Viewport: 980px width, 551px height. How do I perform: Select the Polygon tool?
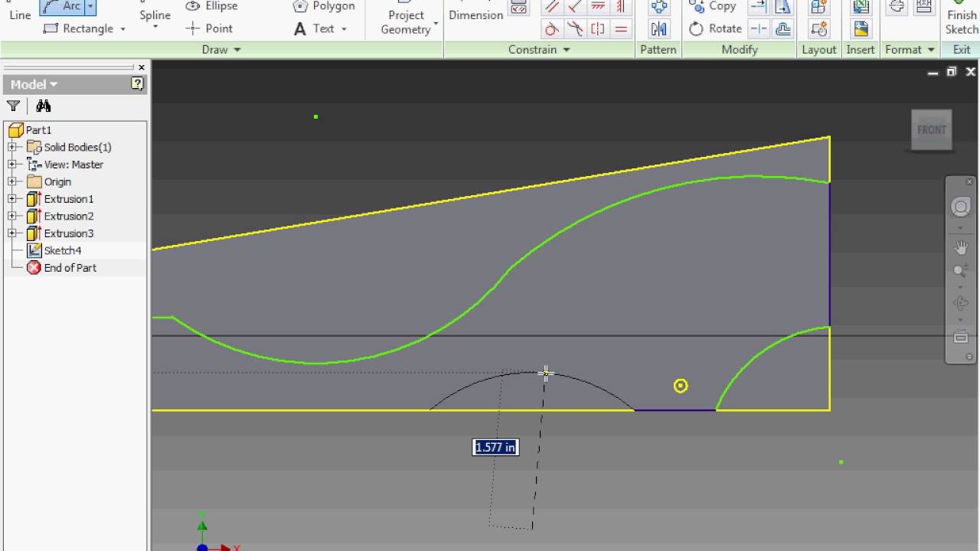(x=324, y=6)
